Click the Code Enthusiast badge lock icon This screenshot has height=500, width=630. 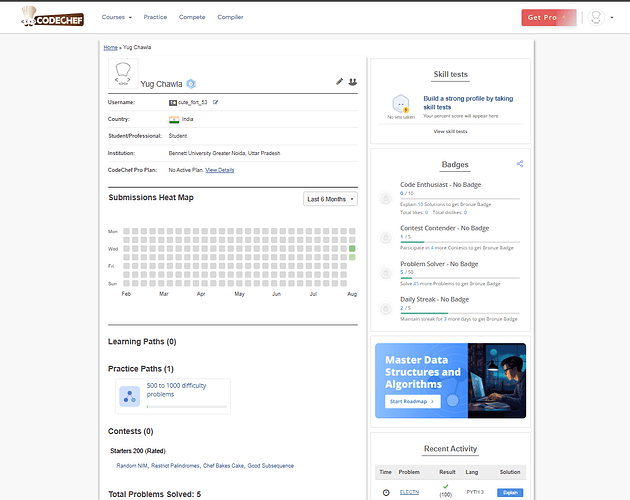pyautogui.click(x=386, y=198)
